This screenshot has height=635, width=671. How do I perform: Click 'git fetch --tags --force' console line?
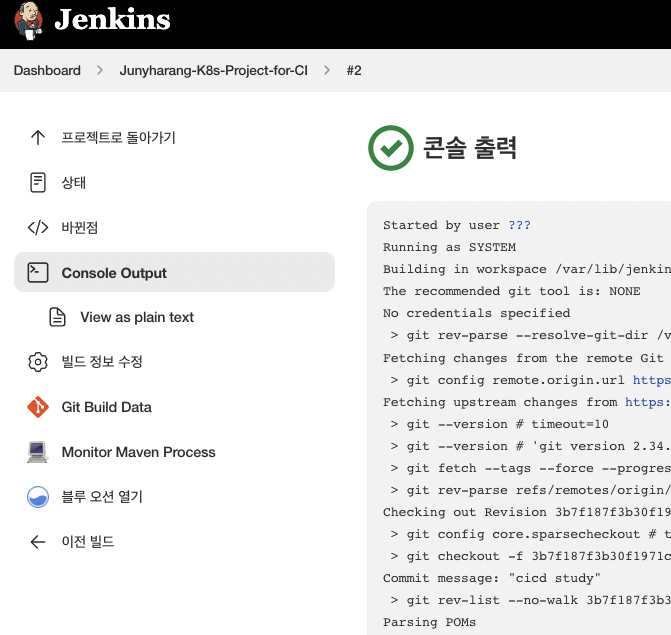click(x=531, y=468)
